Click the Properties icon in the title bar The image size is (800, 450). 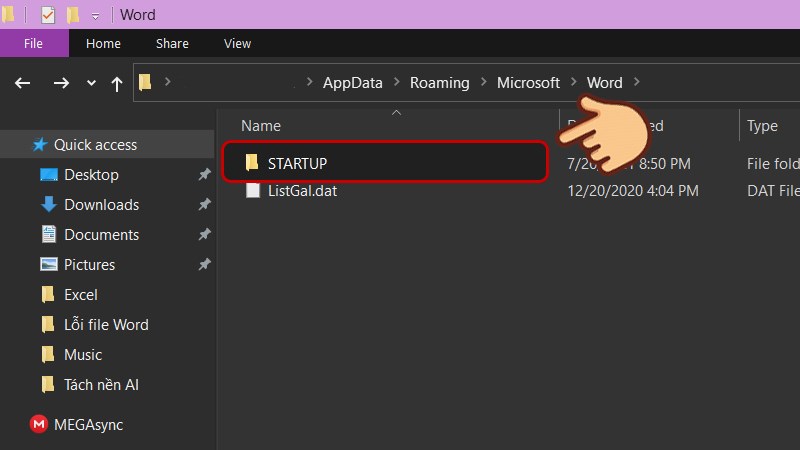47,15
